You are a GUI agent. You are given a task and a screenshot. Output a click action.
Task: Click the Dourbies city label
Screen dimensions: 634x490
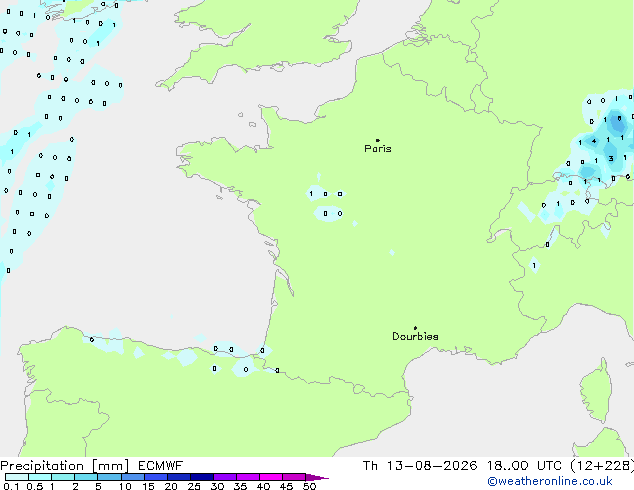[x=415, y=336]
